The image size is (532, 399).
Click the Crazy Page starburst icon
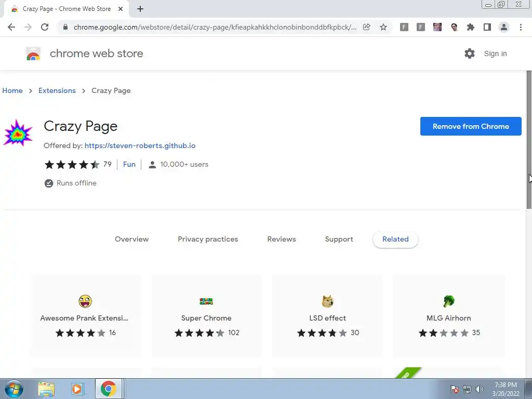tap(18, 132)
